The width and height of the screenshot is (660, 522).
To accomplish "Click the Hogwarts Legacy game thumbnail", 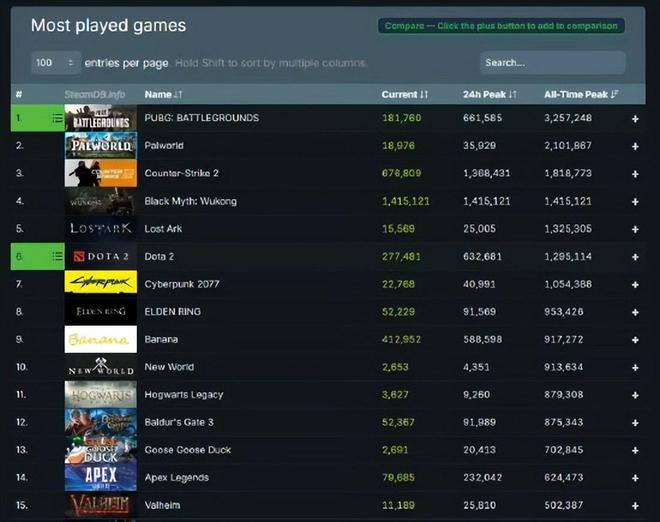I will [x=101, y=395].
